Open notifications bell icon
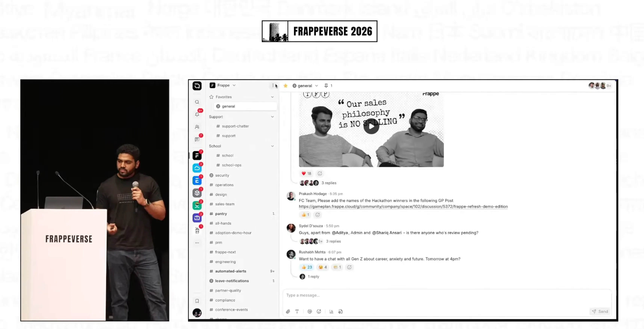 point(197,114)
